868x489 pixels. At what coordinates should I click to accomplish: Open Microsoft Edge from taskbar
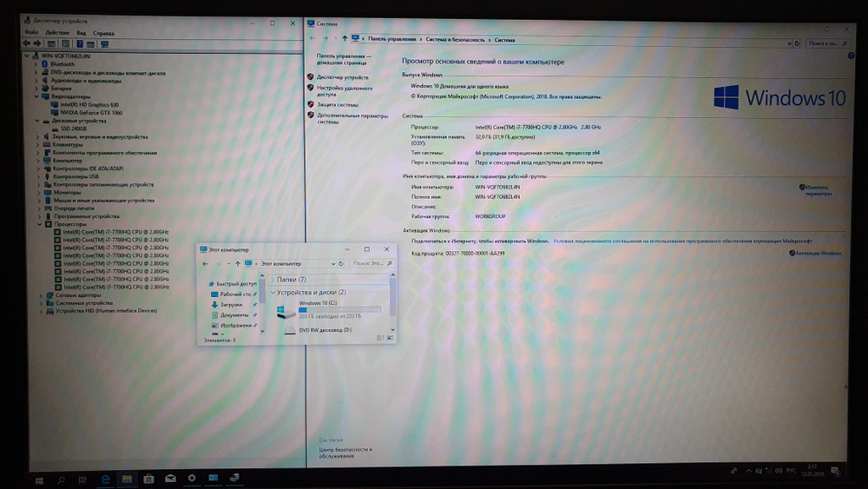pyautogui.click(x=105, y=479)
